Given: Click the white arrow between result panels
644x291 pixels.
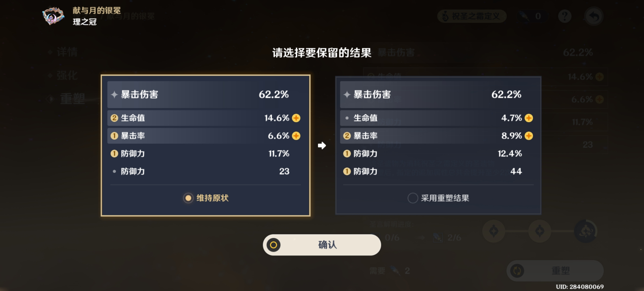Looking at the screenshot, I should [x=322, y=145].
